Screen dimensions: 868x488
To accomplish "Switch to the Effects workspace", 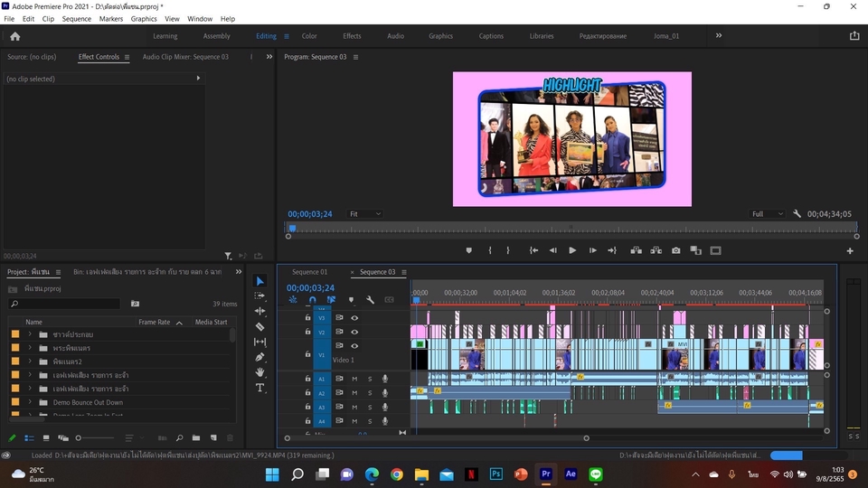I will [x=352, y=36].
